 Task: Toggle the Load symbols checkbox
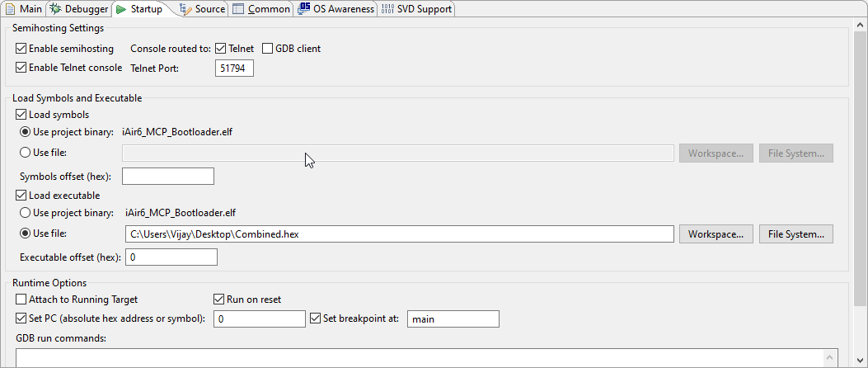21,115
